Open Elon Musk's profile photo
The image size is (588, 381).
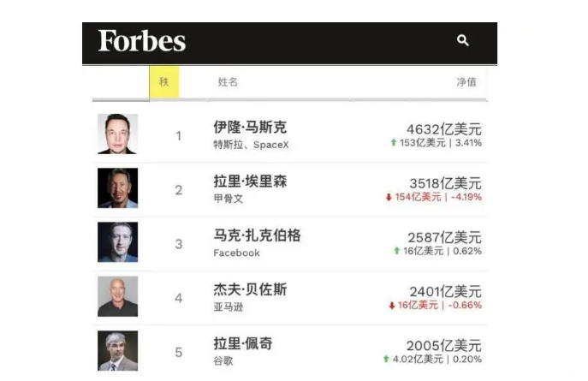(117, 134)
